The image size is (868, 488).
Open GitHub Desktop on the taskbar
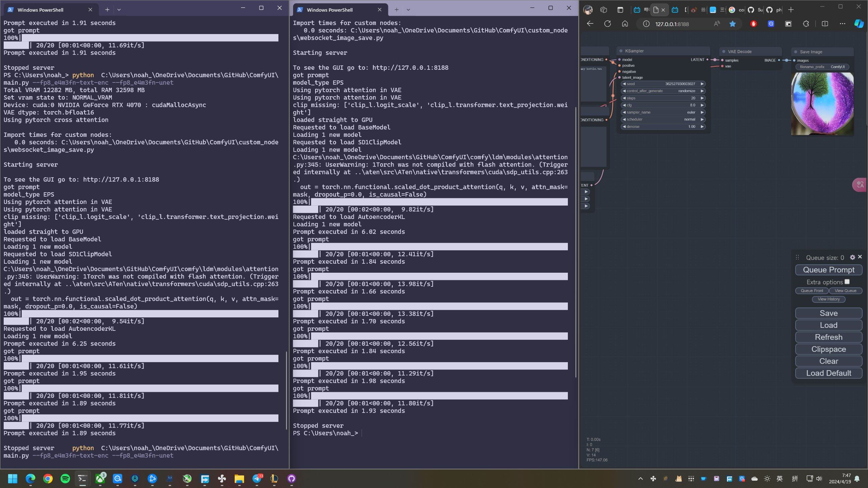(x=291, y=479)
